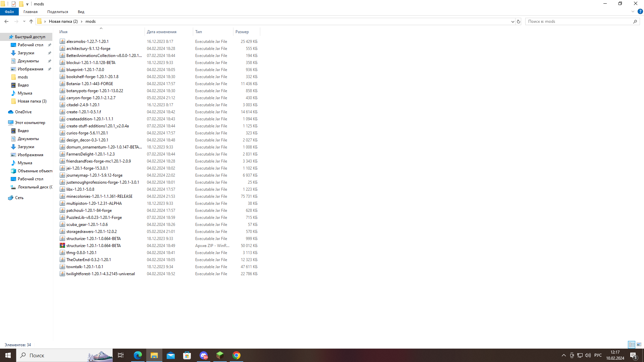
Task: Show hidden tray icons chevron
Action: tap(564, 355)
